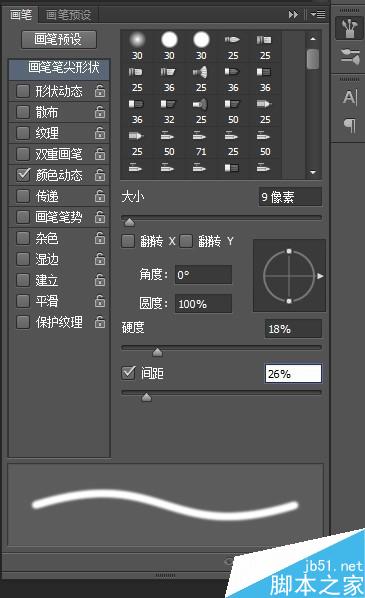Enable the 杂色 checkbox
This screenshot has width=365, height=598.
click(23, 238)
